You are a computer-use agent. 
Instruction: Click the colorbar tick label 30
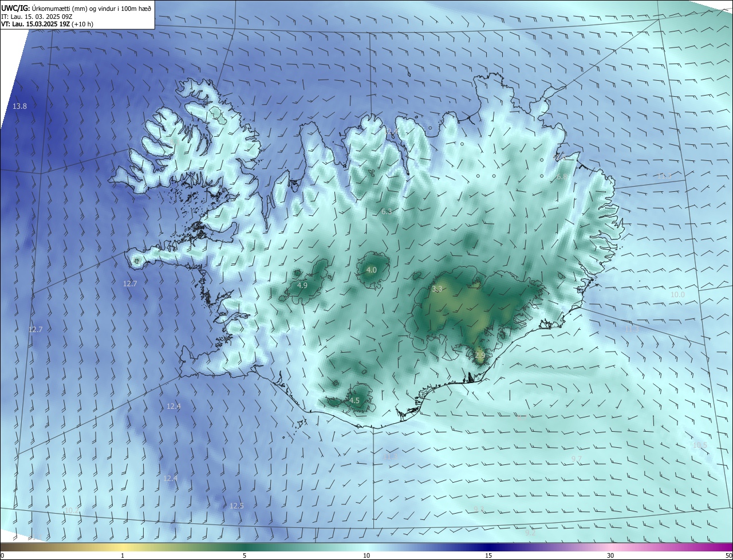(x=610, y=555)
